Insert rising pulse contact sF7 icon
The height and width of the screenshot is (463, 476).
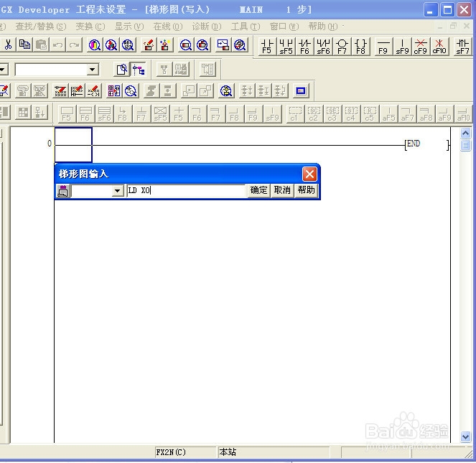click(462, 47)
